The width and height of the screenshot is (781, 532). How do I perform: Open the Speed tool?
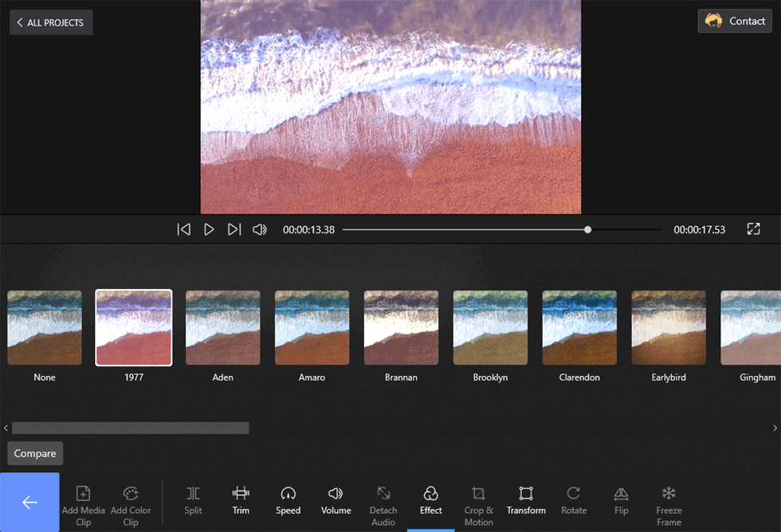288,501
